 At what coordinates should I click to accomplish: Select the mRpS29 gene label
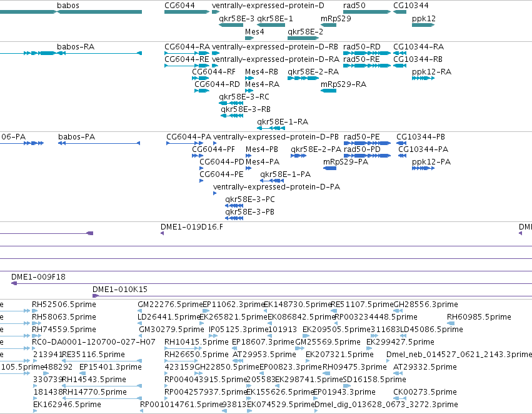point(336,19)
